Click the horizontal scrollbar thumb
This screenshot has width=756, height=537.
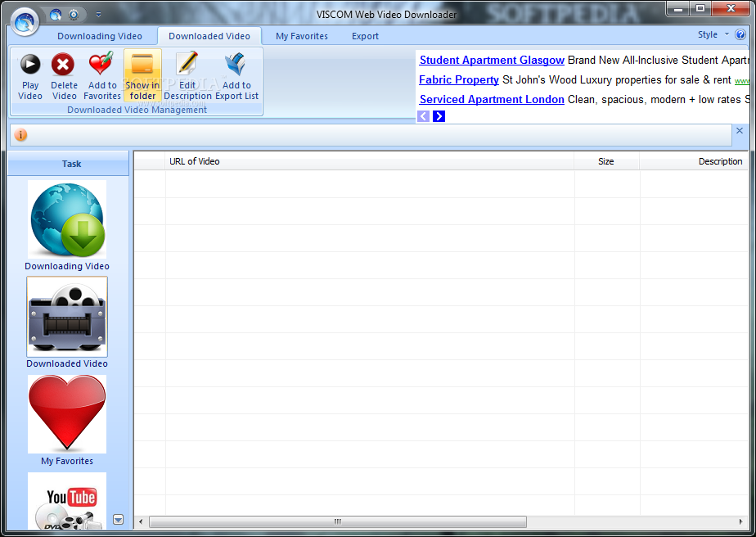[x=337, y=521]
